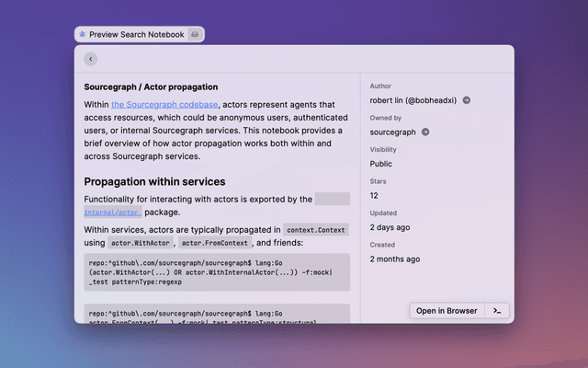Screen dimensions: 588x368
Task: Click the icon beside Preview Search Notebook
Action: tap(194, 35)
